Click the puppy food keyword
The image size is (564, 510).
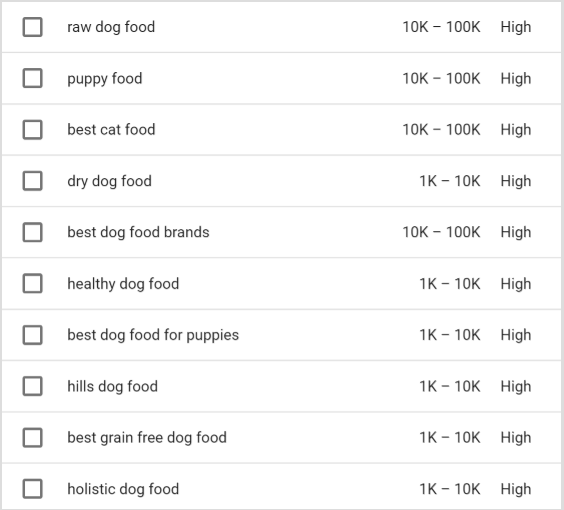point(105,79)
